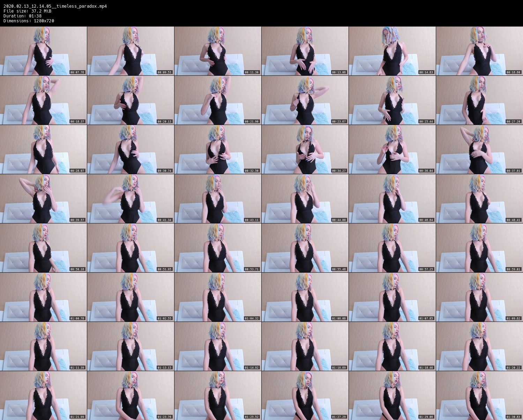
Task: Click the Dimensions 1280x720 text
Action: pos(29,21)
